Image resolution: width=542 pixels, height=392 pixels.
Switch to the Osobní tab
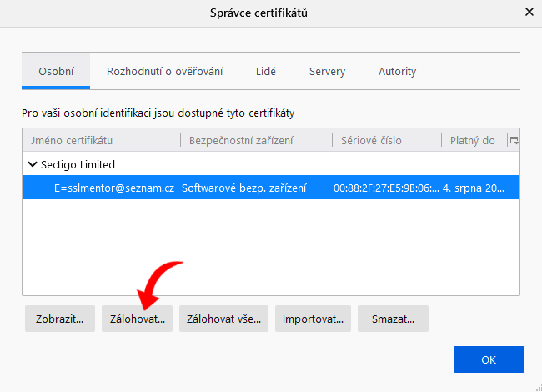[56, 72]
